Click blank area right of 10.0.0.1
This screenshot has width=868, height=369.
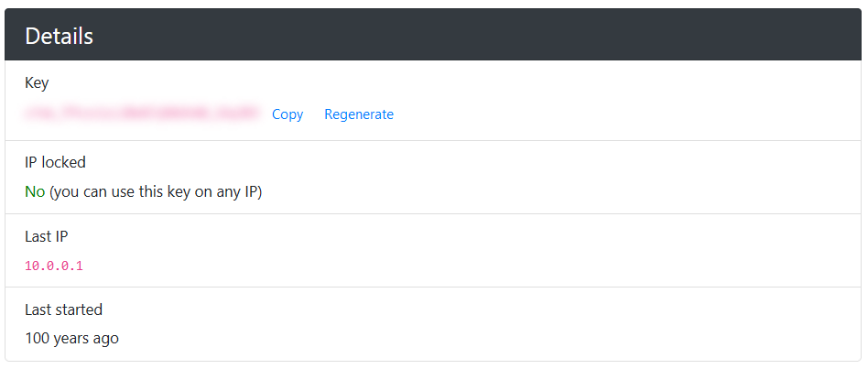[458, 266]
